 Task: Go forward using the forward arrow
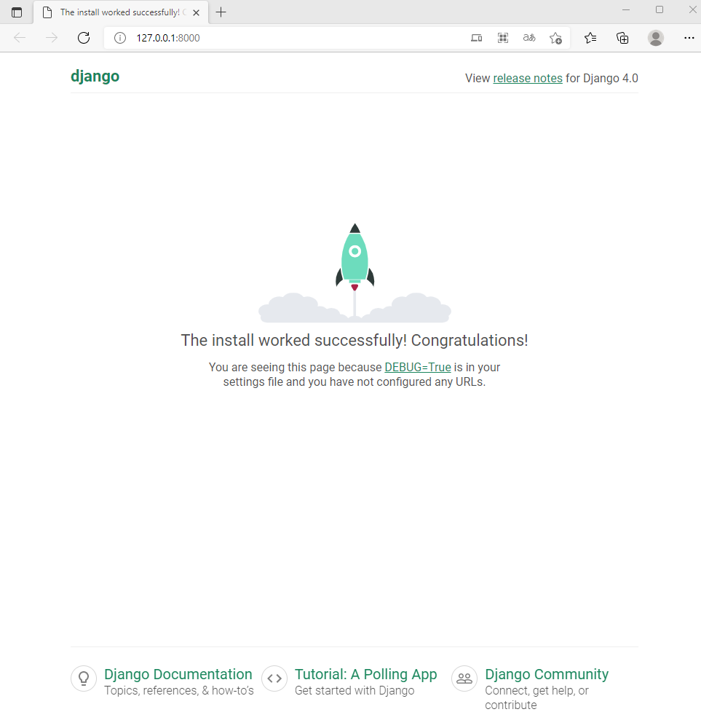pos(52,38)
